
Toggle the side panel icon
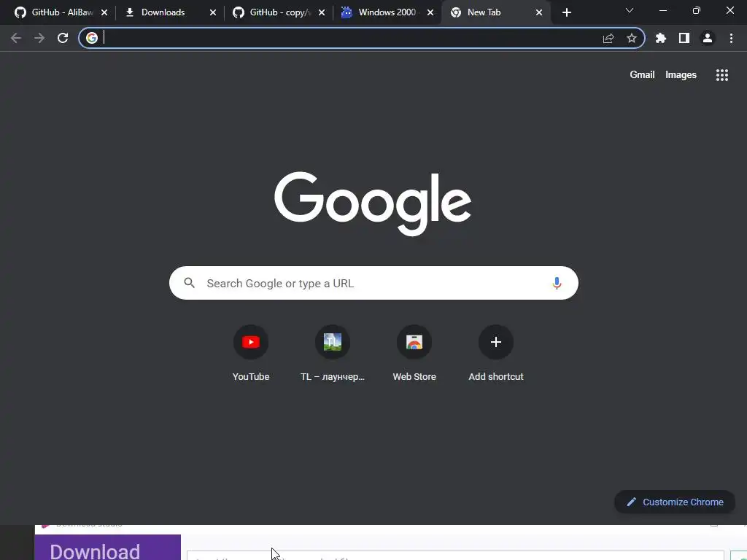point(684,38)
